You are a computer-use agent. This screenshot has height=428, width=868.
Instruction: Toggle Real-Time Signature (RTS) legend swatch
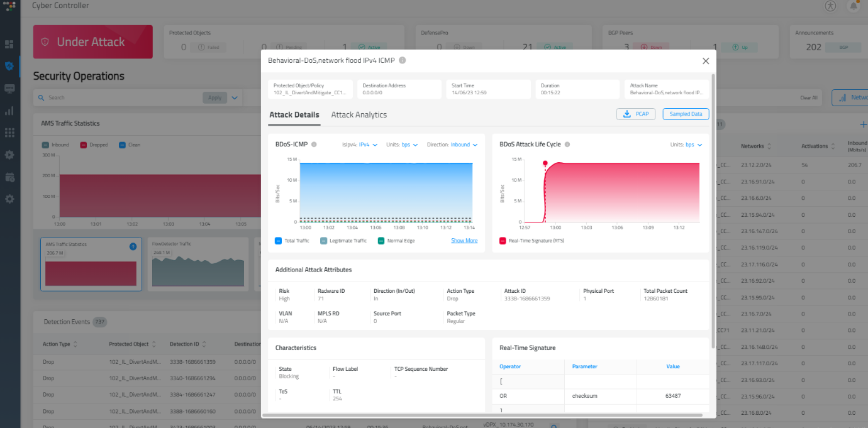(x=503, y=241)
